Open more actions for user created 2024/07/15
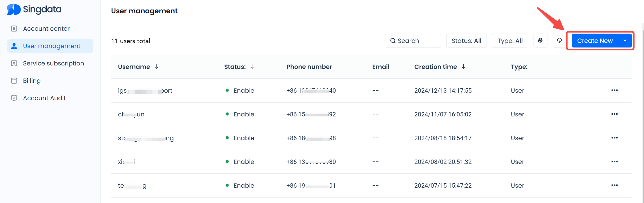The height and width of the screenshot is (203, 644). pyautogui.click(x=614, y=185)
